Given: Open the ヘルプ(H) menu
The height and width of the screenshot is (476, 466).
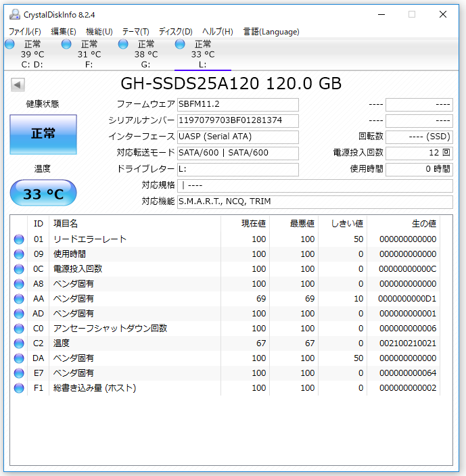Looking at the screenshot, I should coord(218,32).
